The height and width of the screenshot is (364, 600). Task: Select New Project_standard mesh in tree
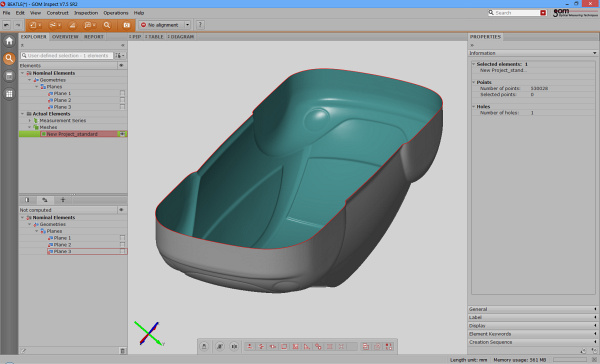coord(72,134)
